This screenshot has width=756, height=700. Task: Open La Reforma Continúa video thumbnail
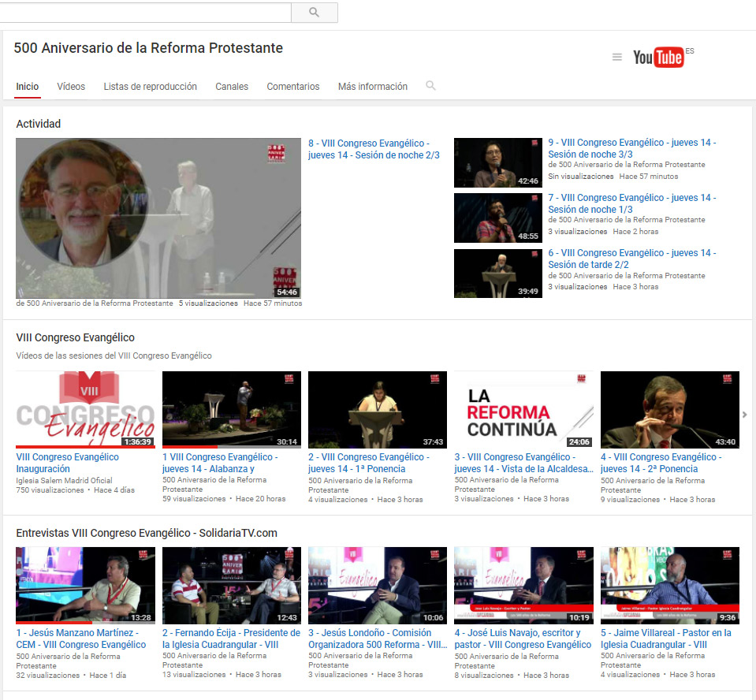(523, 410)
